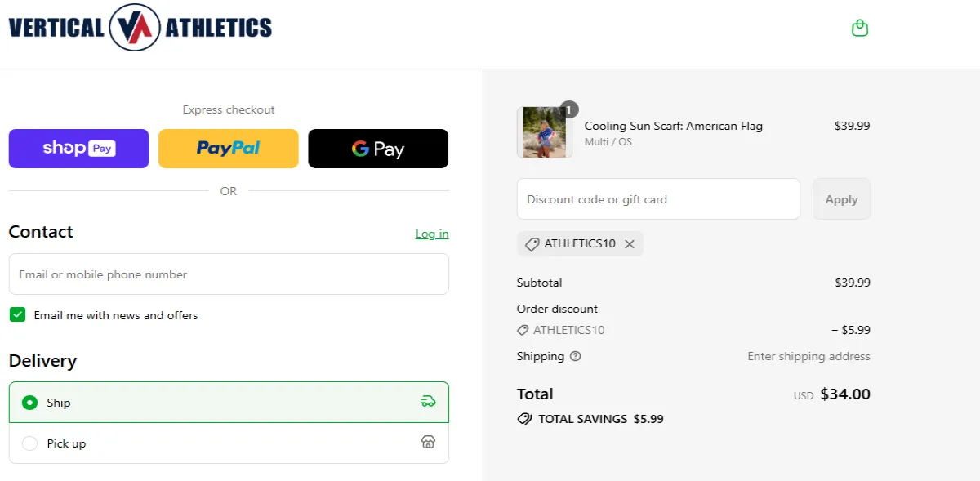Remove the ATHLETICS10 code with the X

(630, 243)
